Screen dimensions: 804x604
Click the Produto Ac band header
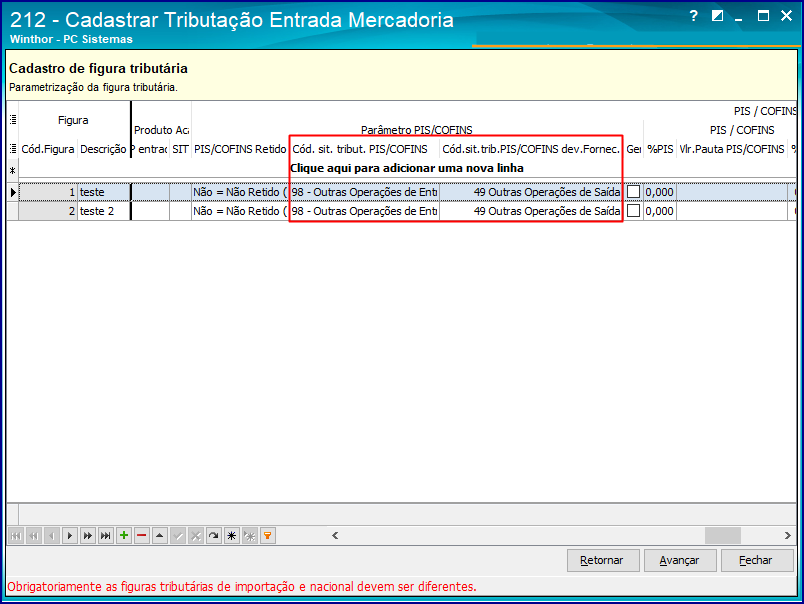point(162,130)
